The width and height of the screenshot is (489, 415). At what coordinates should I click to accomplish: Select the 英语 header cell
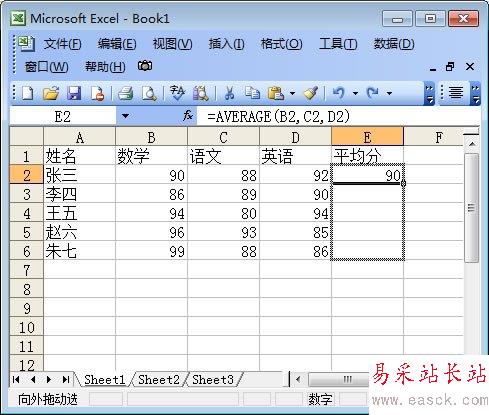[x=295, y=155]
